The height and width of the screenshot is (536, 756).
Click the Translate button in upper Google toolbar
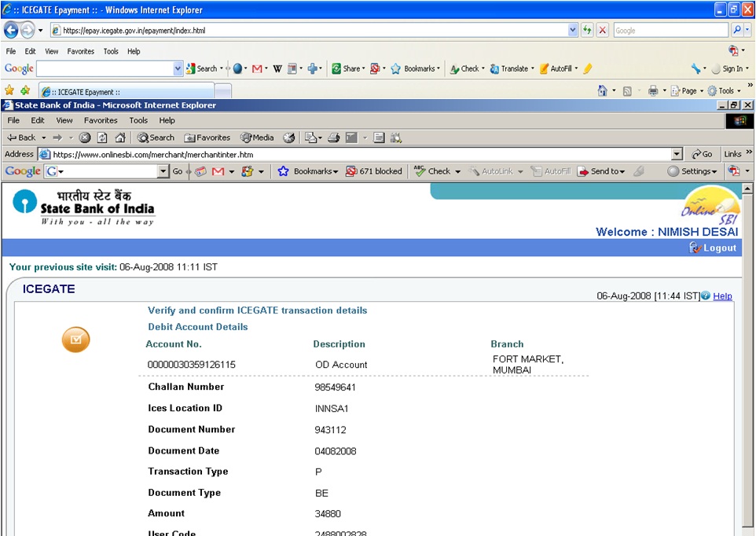(511, 69)
